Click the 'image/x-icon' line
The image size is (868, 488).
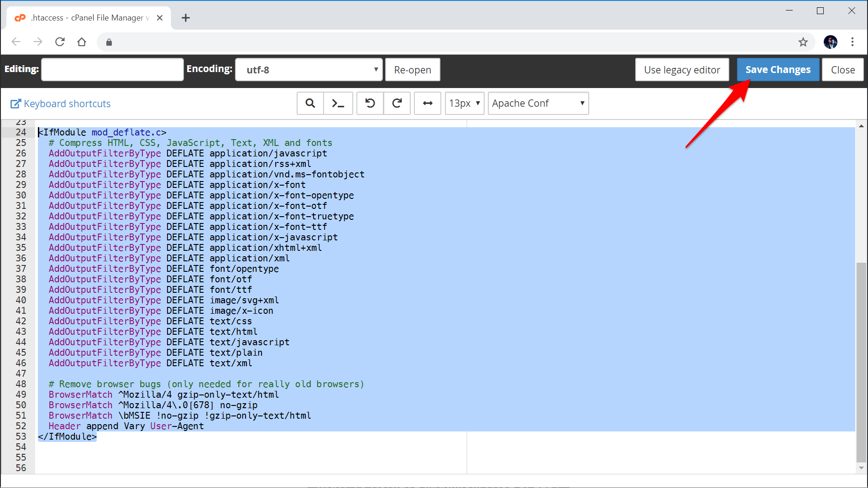pyautogui.click(x=161, y=311)
